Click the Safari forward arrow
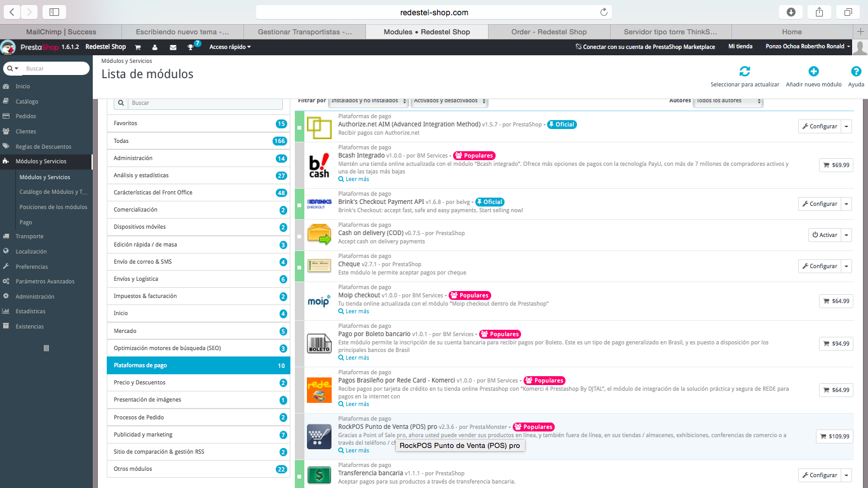This screenshot has height=488, width=868. click(29, 12)
